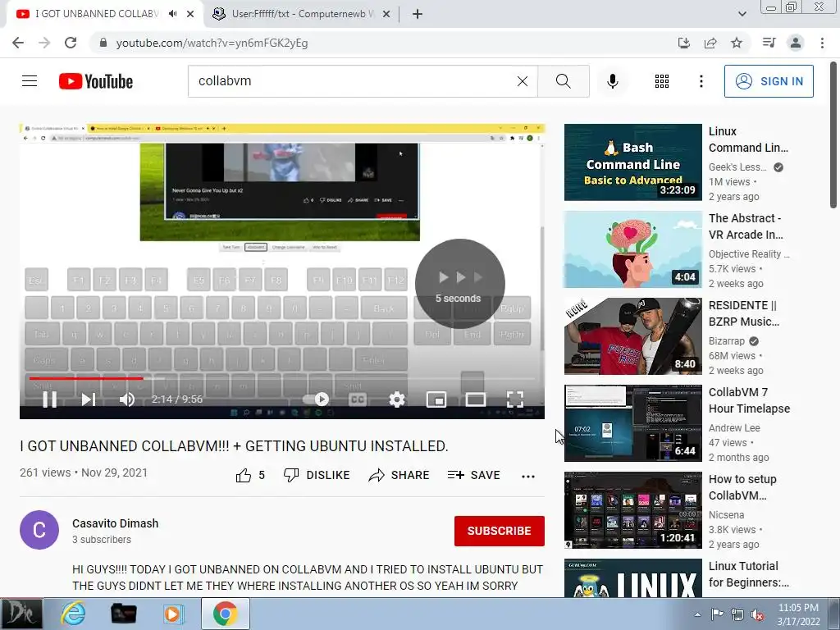Toggle the autoplay switch

coord(316,399)
